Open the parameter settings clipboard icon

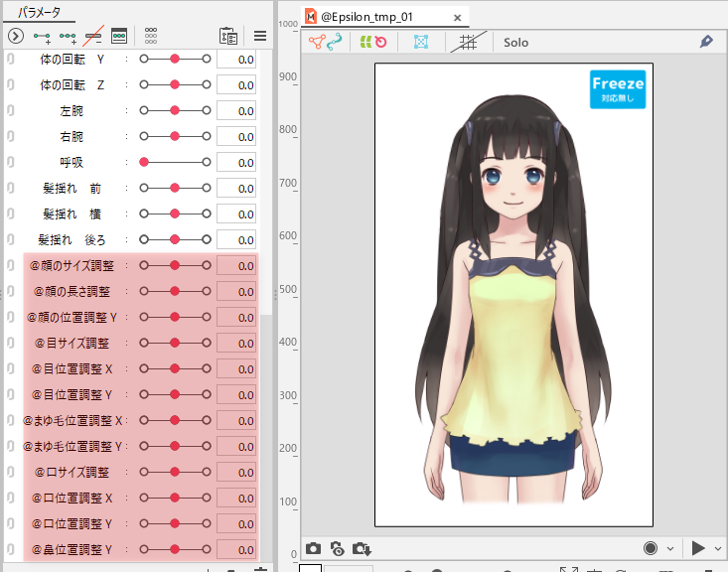(x=228, y=36)
